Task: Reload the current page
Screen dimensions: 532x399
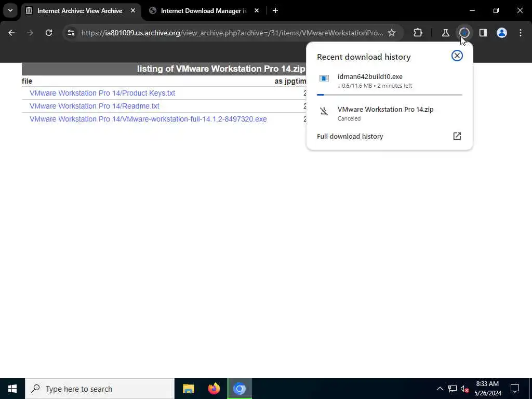Action: click(49, 33)
